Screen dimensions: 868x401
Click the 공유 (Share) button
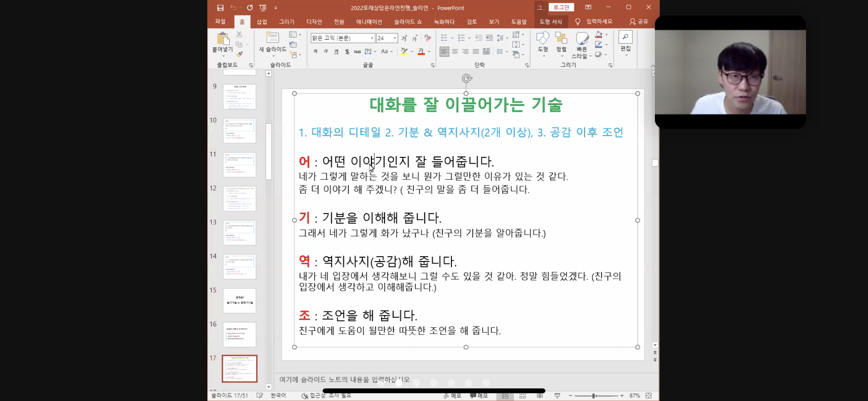tap(638, 22)
